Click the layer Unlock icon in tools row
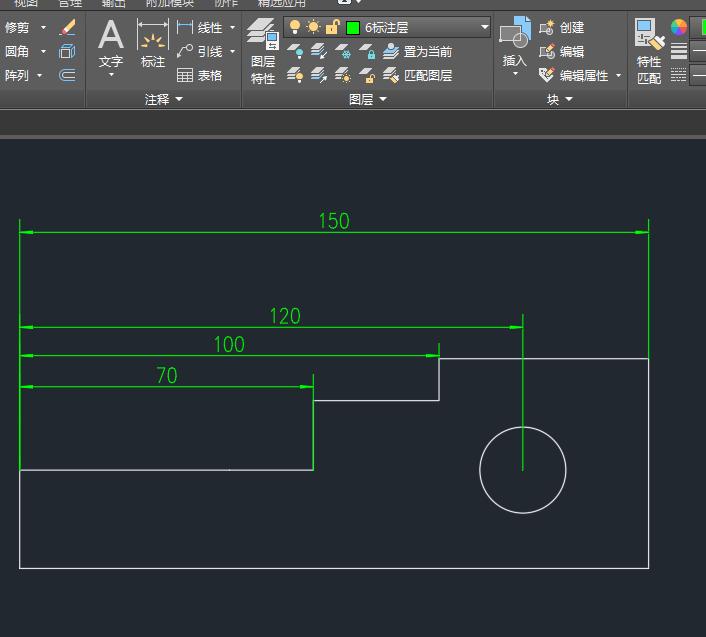This screenshot has width=706, height=637. (x=367, y=75)
